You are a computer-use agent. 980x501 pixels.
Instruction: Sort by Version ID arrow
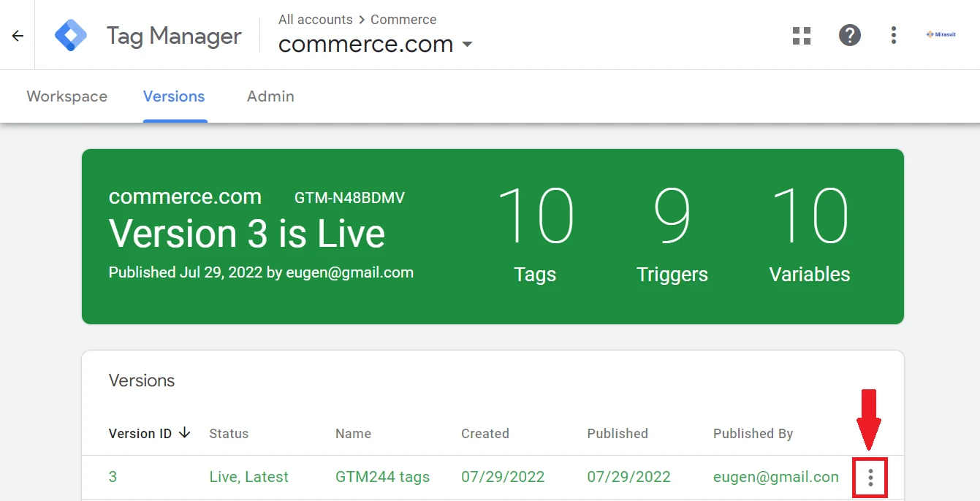click(x=185, y=433)
